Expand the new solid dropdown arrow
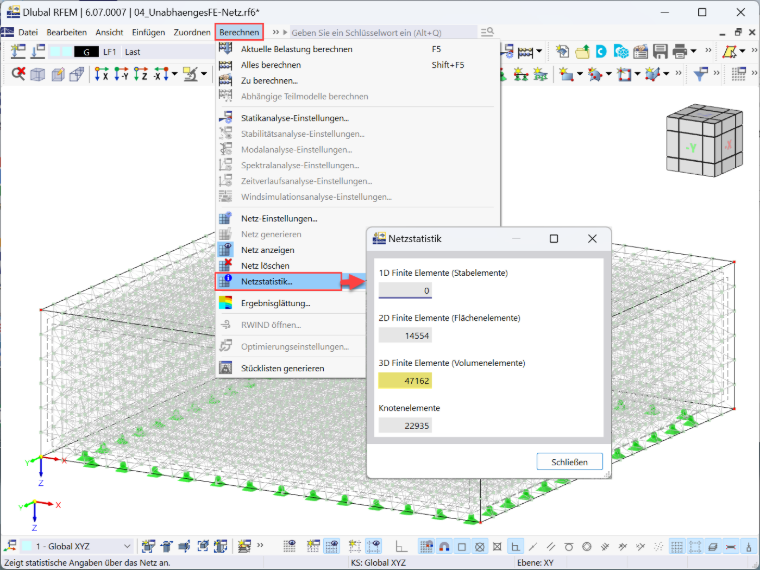Image resolution: width=760 pixels, height=570 pixels. (666, 74)
